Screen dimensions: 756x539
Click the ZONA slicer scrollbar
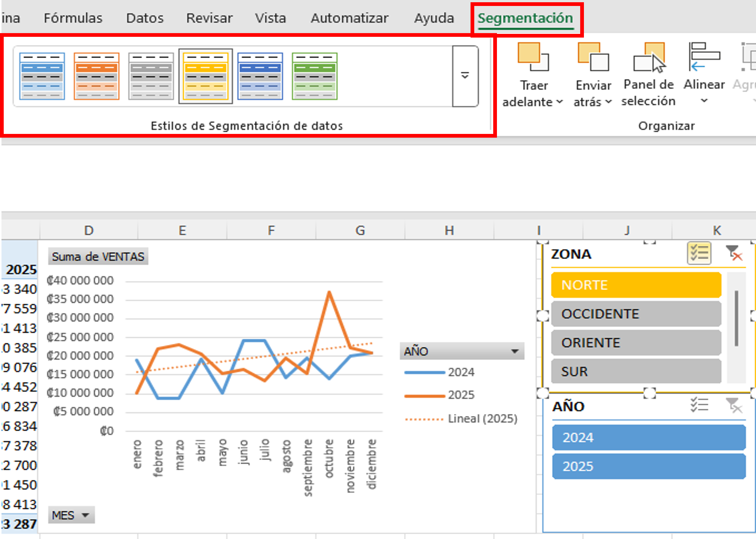pos(736,318)
